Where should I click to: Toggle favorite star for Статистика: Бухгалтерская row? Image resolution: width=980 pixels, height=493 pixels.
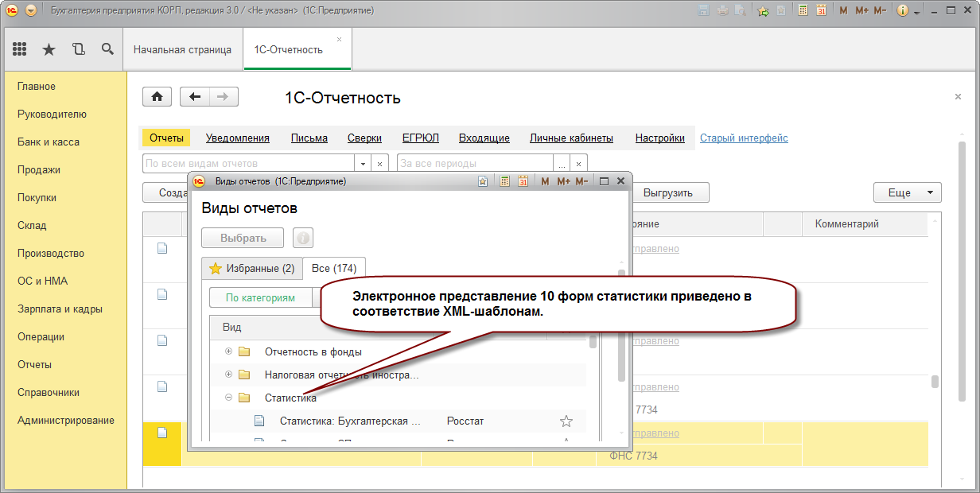[566, 421]
